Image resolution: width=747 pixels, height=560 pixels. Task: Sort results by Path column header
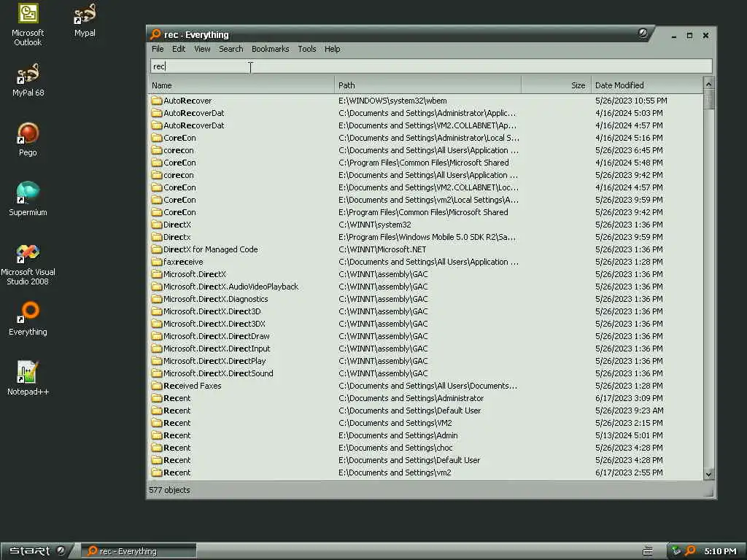pos(427,85)
